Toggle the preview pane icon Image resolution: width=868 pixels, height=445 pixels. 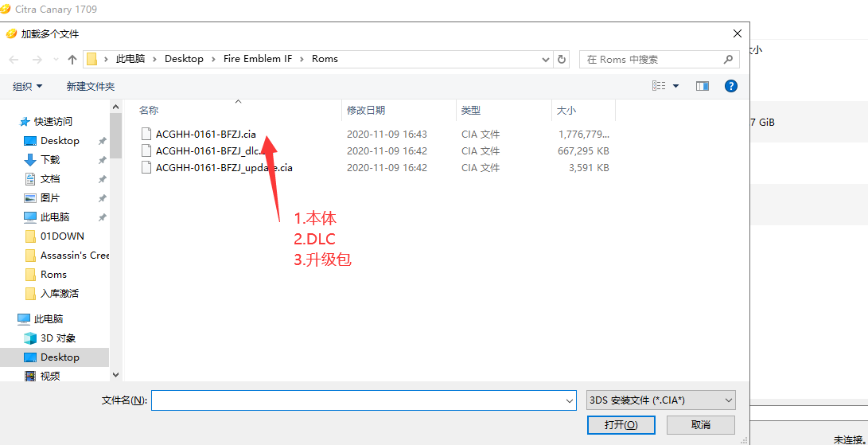point(702,86)
